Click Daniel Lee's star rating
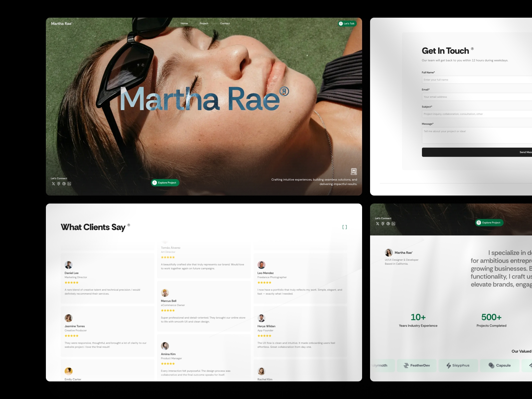The width and height of the screenshot is (532, 399). (x=71, y=283)
